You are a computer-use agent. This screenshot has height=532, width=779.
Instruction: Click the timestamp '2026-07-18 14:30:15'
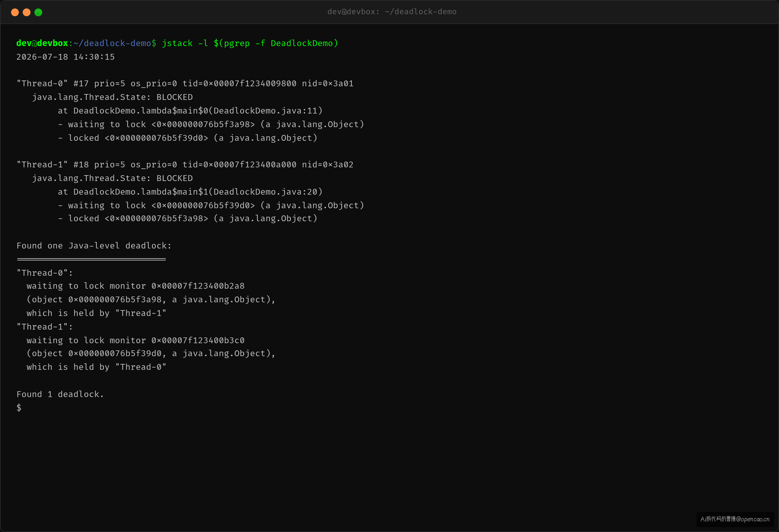(65, 57)
